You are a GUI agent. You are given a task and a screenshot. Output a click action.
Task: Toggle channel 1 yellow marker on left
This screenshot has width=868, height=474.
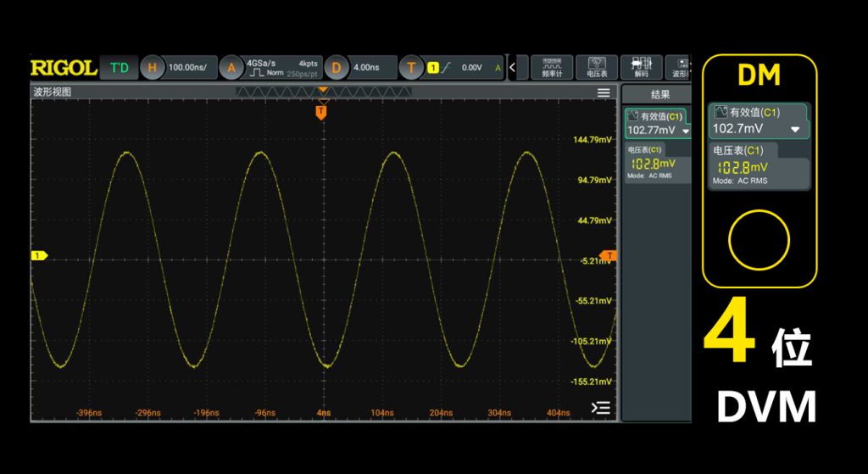click(x=39, y=255)
